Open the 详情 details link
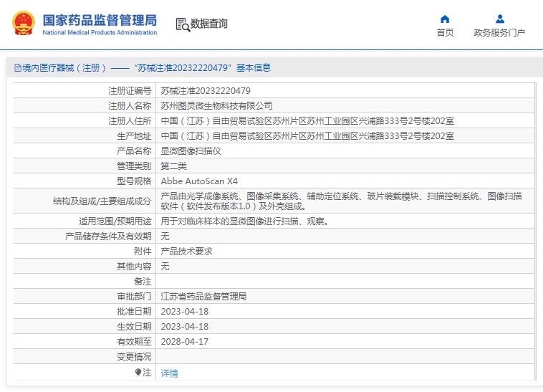The height and width of the screenshot is (392, 543). point(169,373)
